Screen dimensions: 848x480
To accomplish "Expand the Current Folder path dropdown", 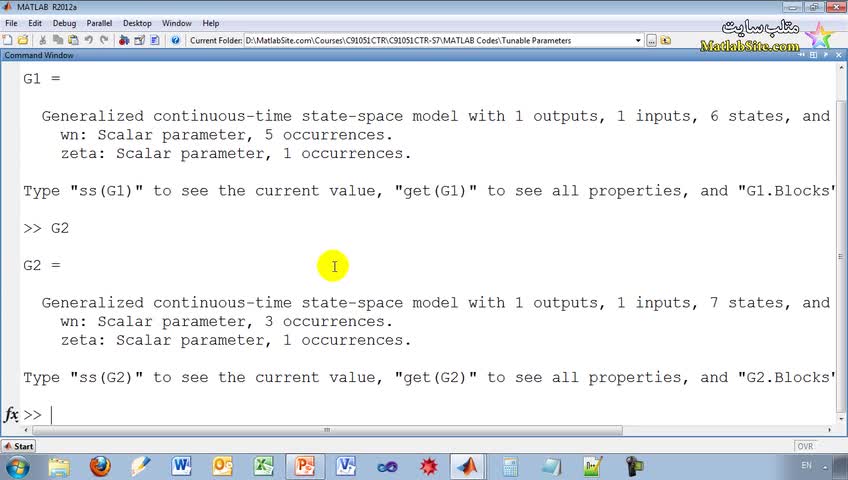I will click(x=638, y=41).
